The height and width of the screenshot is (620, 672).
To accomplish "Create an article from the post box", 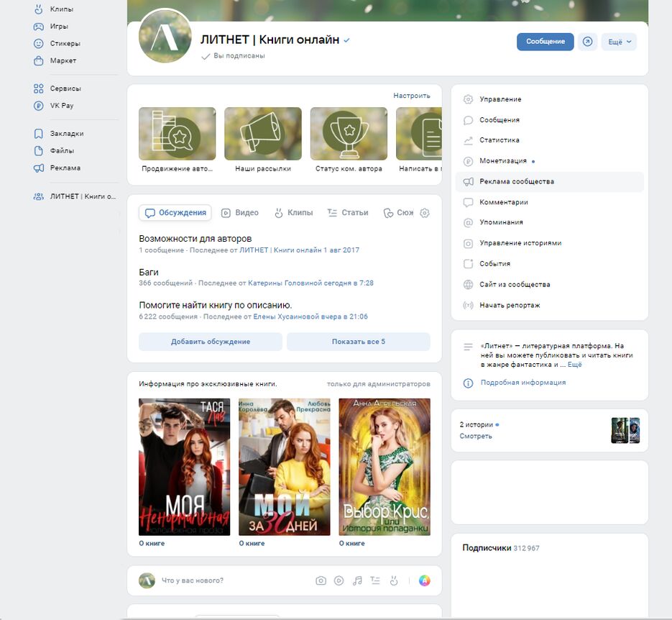I will click(x=375, y=580).
